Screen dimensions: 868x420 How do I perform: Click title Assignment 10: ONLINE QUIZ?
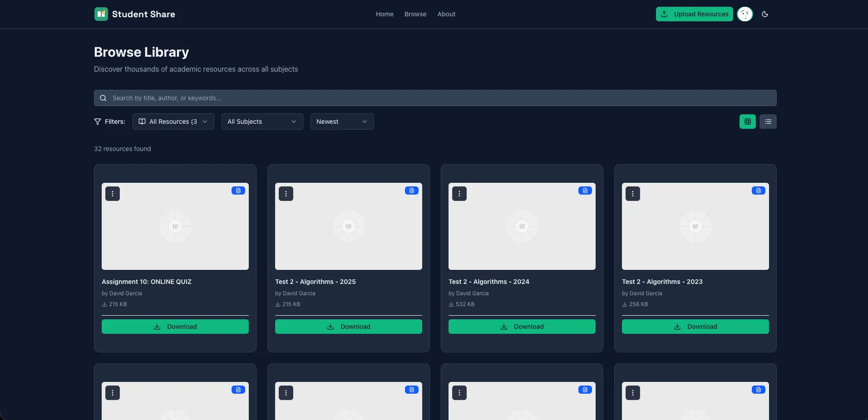(x=147, y=282)
